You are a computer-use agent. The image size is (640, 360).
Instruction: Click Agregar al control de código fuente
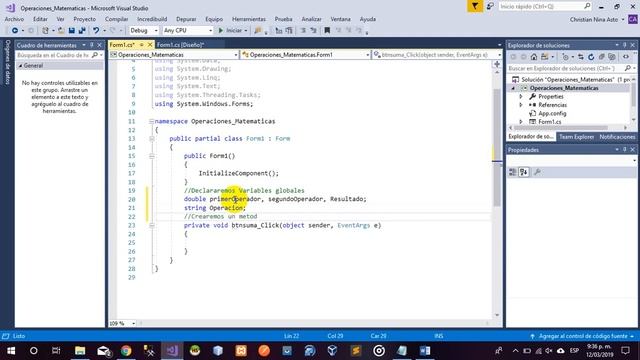click(x=583, y=336)
